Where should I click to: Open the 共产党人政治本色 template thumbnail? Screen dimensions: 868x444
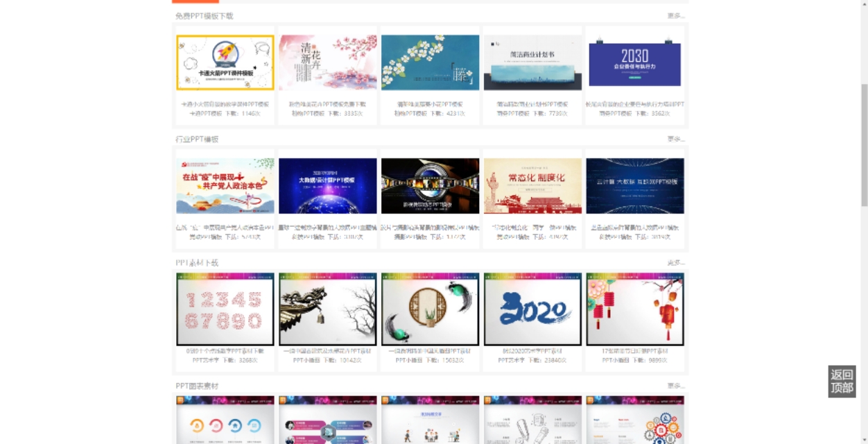[x=225, y=186]
